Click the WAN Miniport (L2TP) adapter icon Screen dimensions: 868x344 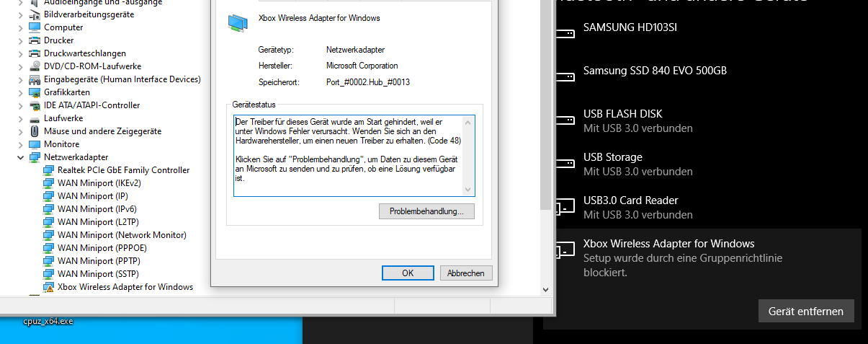click(x=48, y=222)
